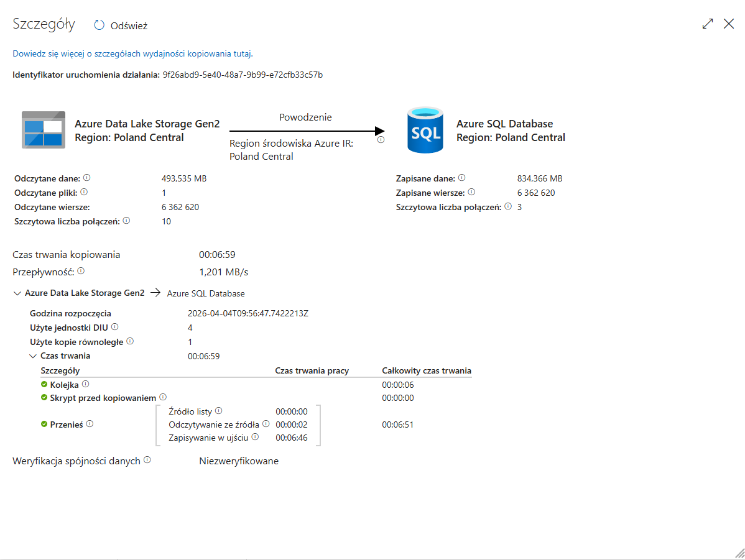745x560 pixels.
Task: Show info for Zapisane wiersze
Action: [471, 192]
